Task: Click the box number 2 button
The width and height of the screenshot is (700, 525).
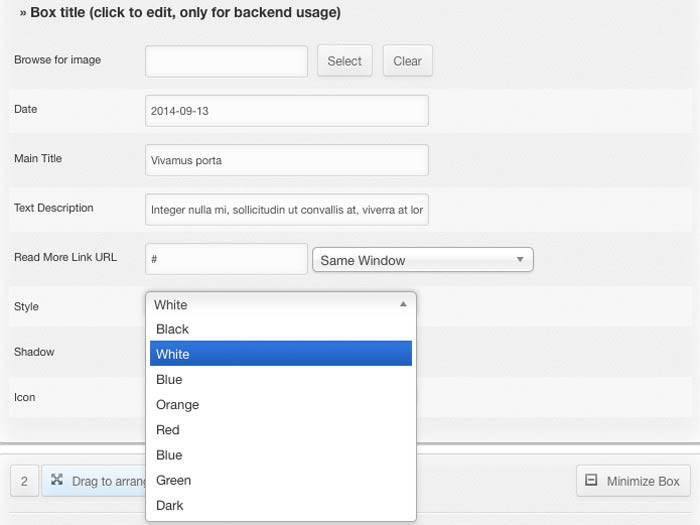Action: [24, 481]
